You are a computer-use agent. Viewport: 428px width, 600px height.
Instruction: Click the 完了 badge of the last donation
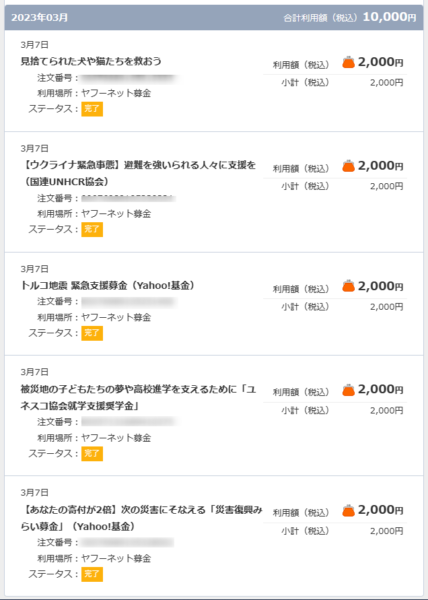click(92, 574)
